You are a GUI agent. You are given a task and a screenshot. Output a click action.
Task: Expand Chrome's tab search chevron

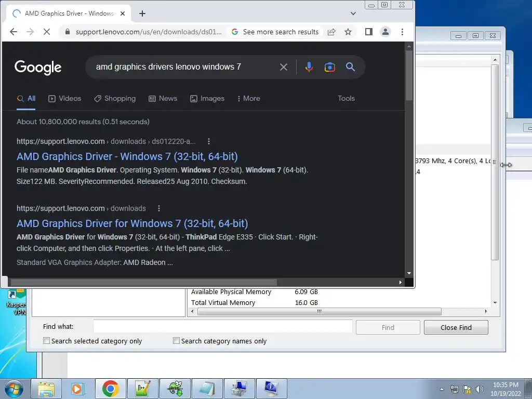[x=353, y=14]
